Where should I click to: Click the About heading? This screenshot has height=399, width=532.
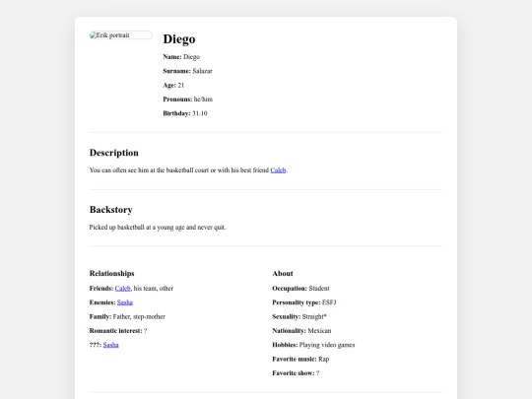click(283, 274)
